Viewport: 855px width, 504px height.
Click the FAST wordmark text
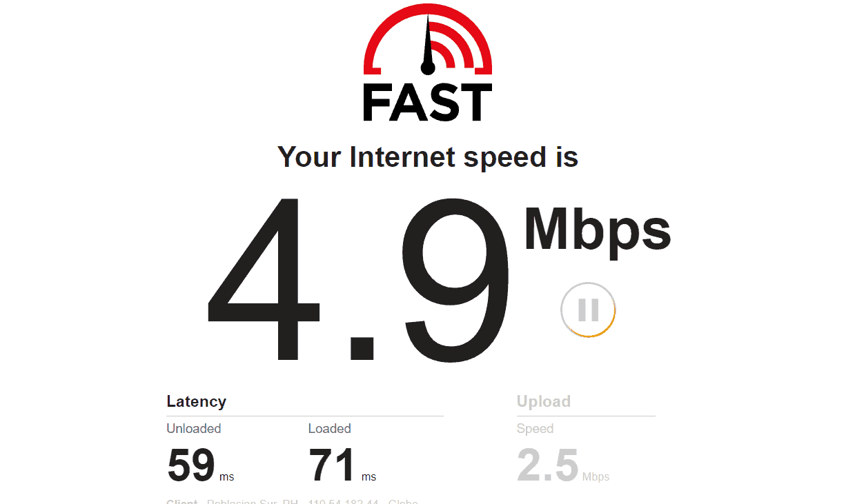pos(428,103)
